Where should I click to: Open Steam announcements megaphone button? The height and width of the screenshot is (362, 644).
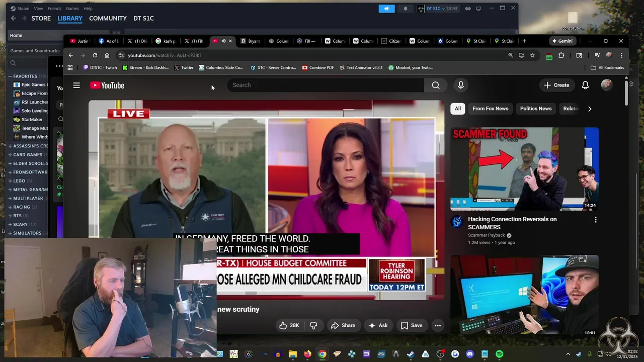386,9
